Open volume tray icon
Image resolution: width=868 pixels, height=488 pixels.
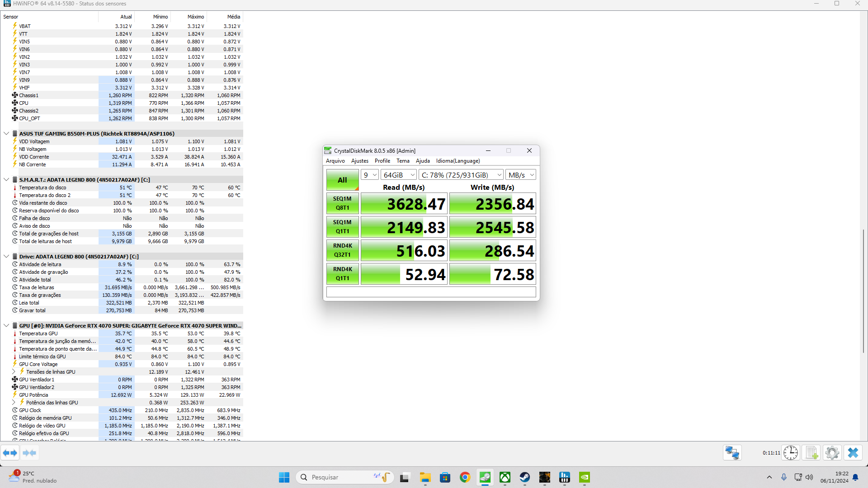click(809, 477)
